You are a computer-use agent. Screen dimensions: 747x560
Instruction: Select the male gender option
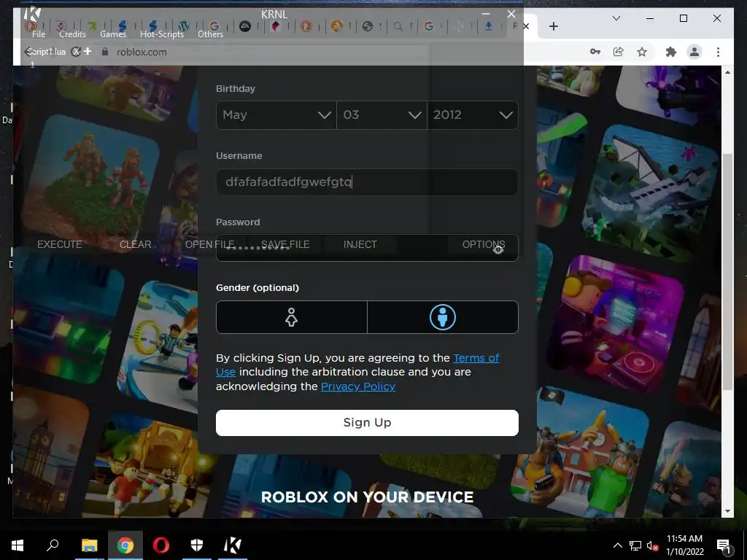click(443, 317)
